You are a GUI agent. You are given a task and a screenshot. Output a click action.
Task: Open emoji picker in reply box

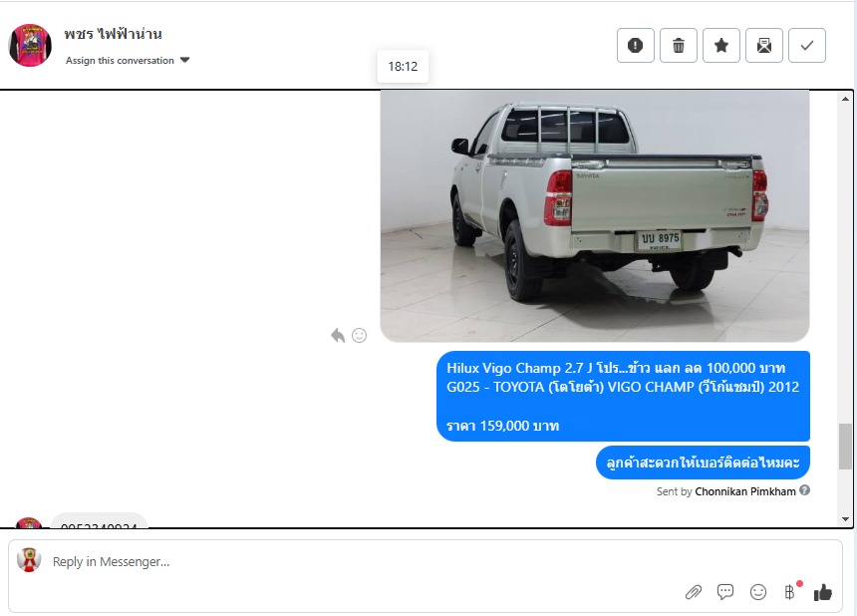pos(758,592)
